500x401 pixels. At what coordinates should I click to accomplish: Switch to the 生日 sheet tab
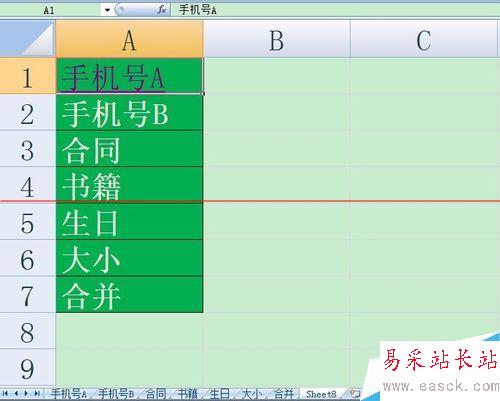pyautogui.click(x=220, y=394)
